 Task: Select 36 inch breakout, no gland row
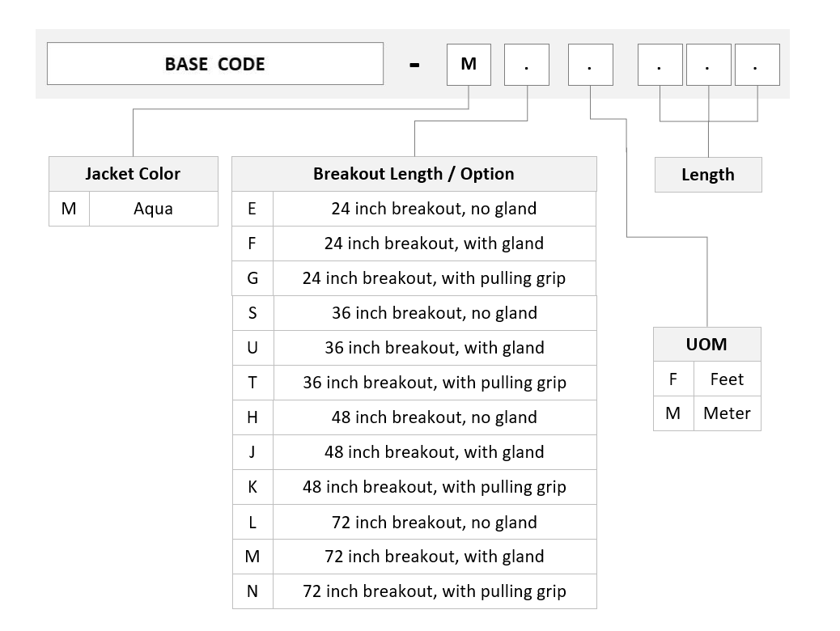414,313
